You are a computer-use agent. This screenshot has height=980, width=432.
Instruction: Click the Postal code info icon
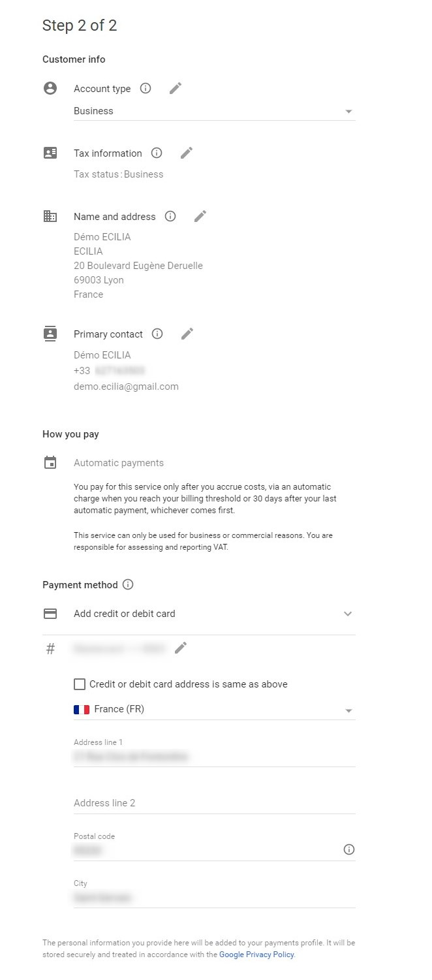pyautogui.click(x=349, y=849)
